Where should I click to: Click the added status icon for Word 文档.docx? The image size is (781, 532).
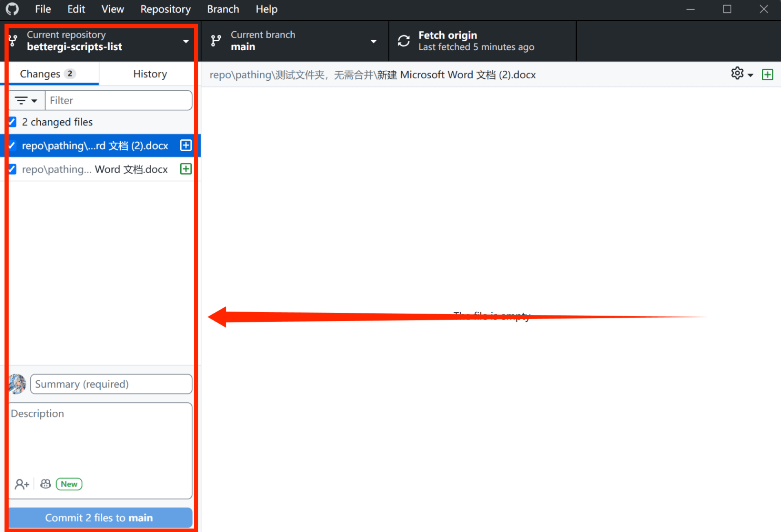[186, 169]
